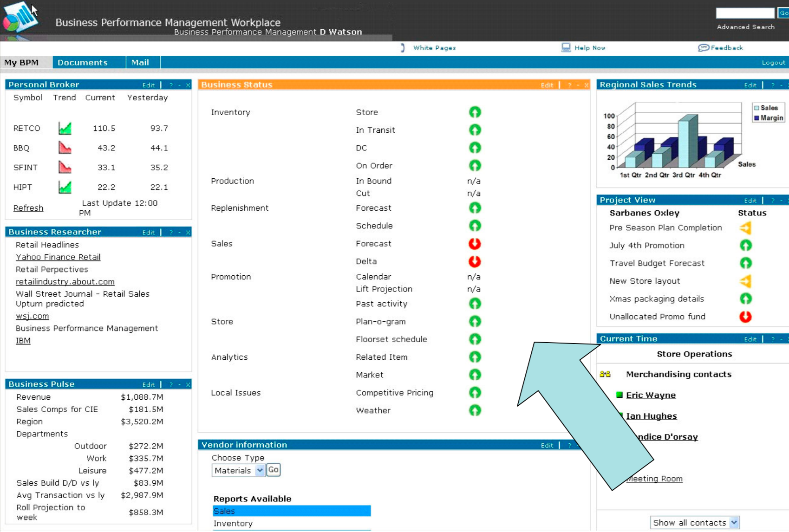Click Pre Season Plan Completion yellow status icon

click(745, 228)
